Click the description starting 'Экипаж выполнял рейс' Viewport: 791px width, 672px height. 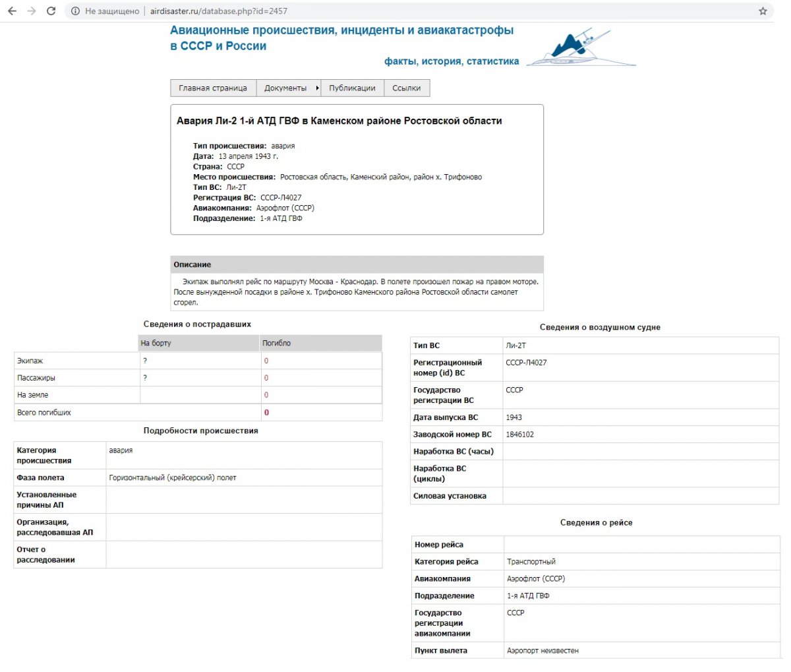[x=356, y=291]
